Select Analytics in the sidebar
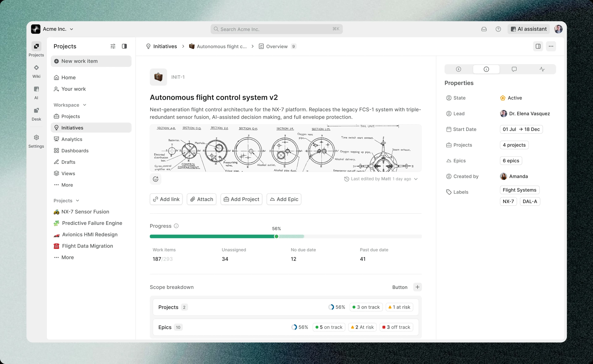Screen dimensions: 593x364 (x=72, y=139)
